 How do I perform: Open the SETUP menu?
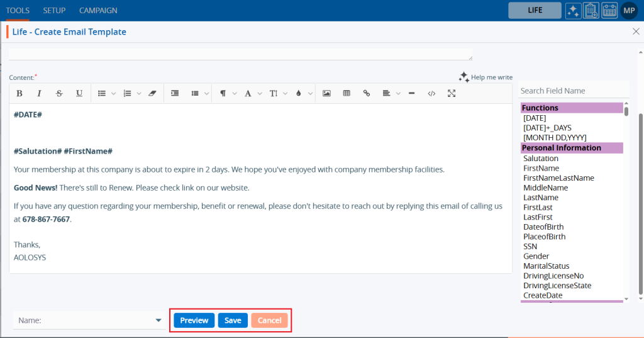54,11
